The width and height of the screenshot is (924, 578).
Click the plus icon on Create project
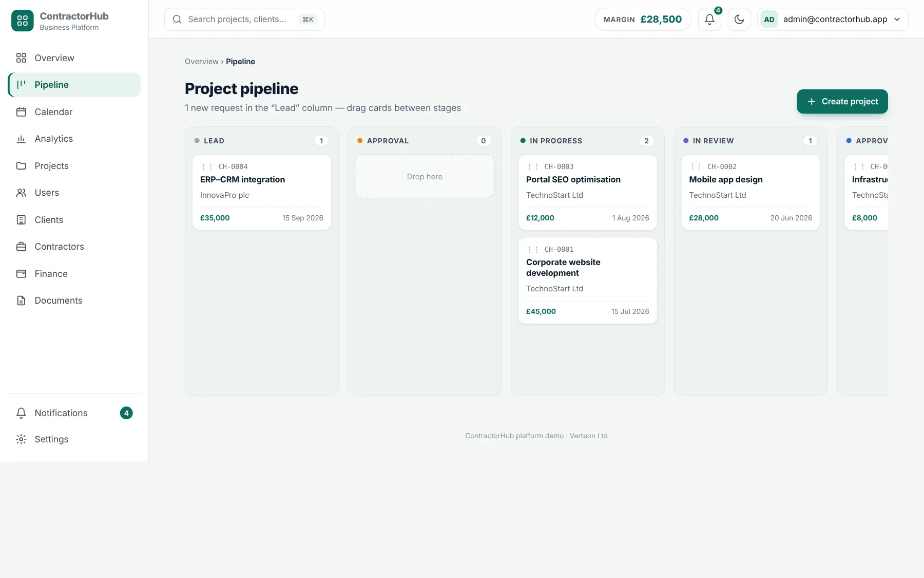812,102
